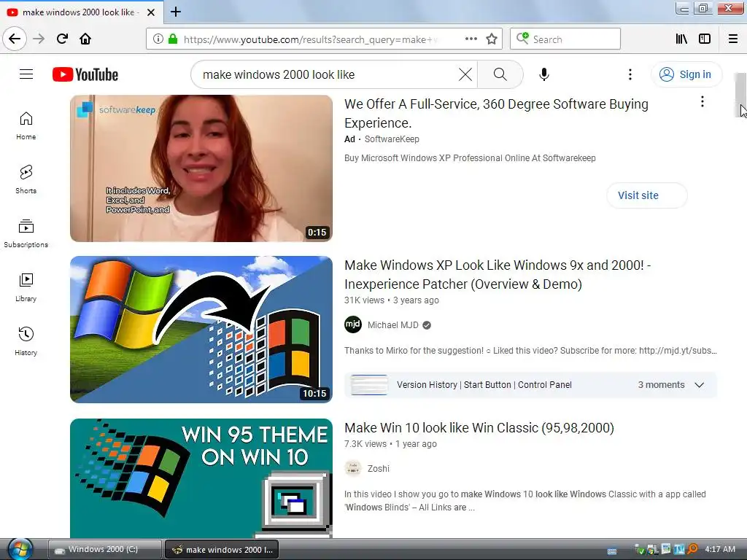
Task: Expand the 3 moments chevron
Action: [x=700, y=385]
